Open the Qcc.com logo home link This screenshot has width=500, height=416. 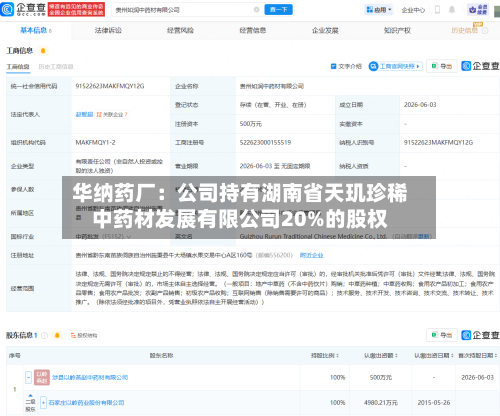(23, 9)
